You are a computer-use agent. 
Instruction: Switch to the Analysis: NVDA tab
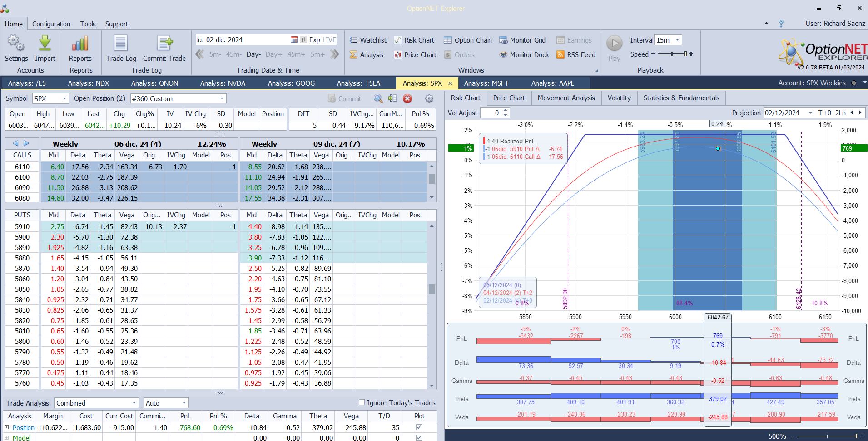pos(223,83)
